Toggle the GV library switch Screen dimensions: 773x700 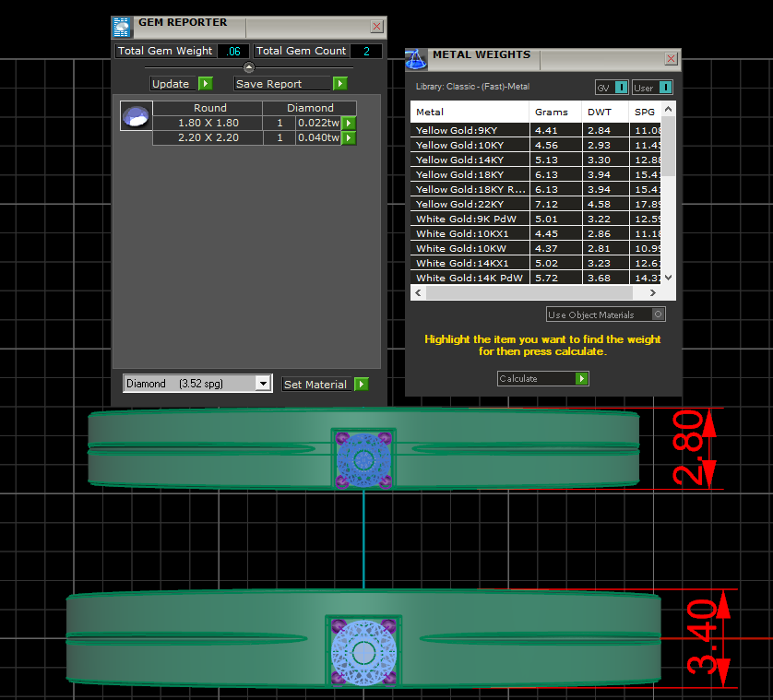pos(621,88)
